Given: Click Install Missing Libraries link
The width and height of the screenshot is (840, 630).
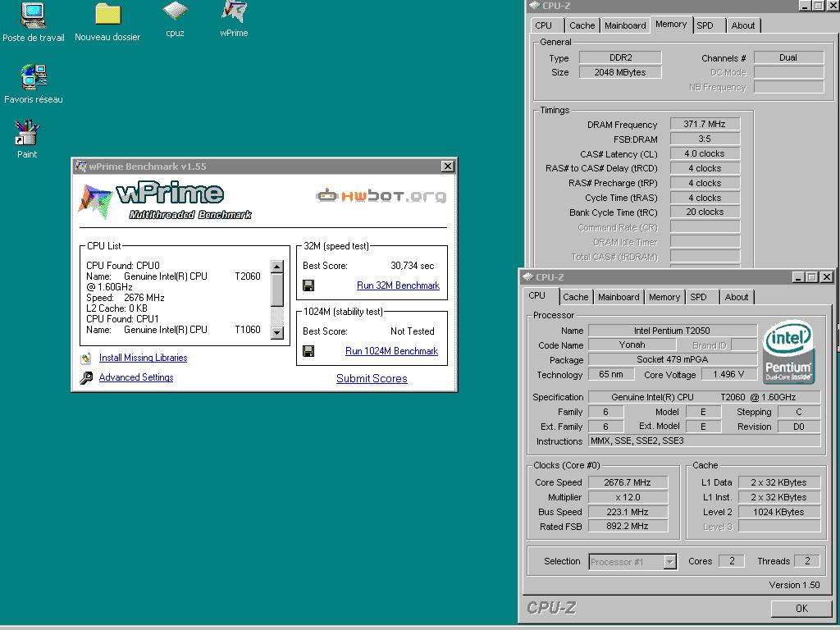Looking at the screenshot, I should tap(143, 358).
